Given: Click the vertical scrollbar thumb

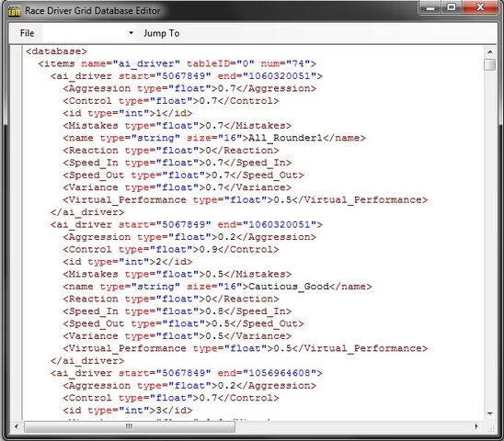Looking at the screenshot, I should (490, 64).
